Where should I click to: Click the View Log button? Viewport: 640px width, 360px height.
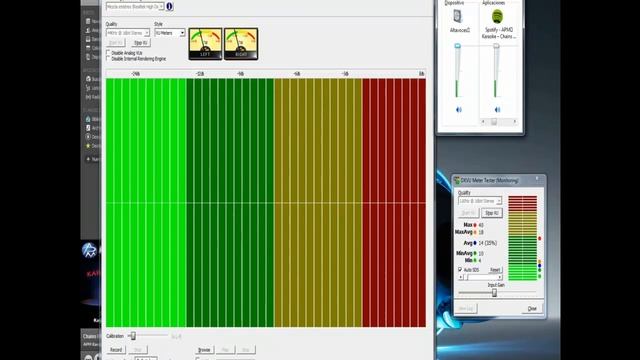point(466,308)
